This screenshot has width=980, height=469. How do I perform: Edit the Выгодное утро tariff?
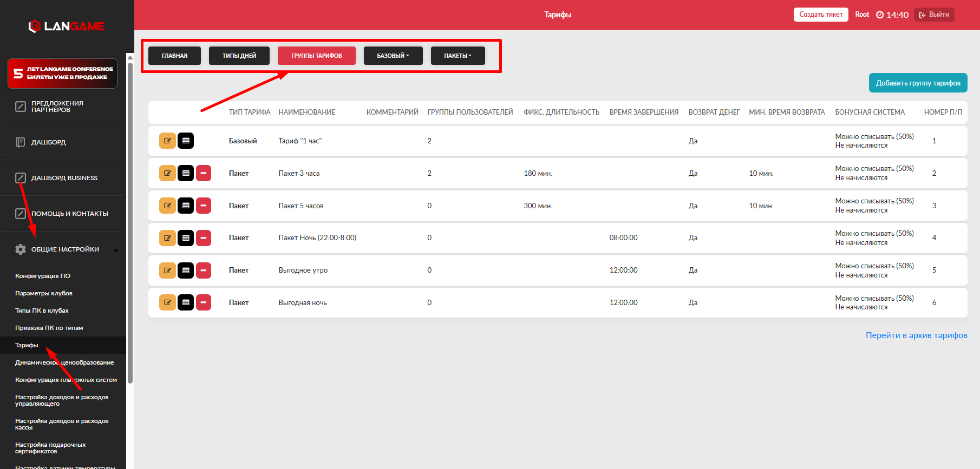pos(167,270)
